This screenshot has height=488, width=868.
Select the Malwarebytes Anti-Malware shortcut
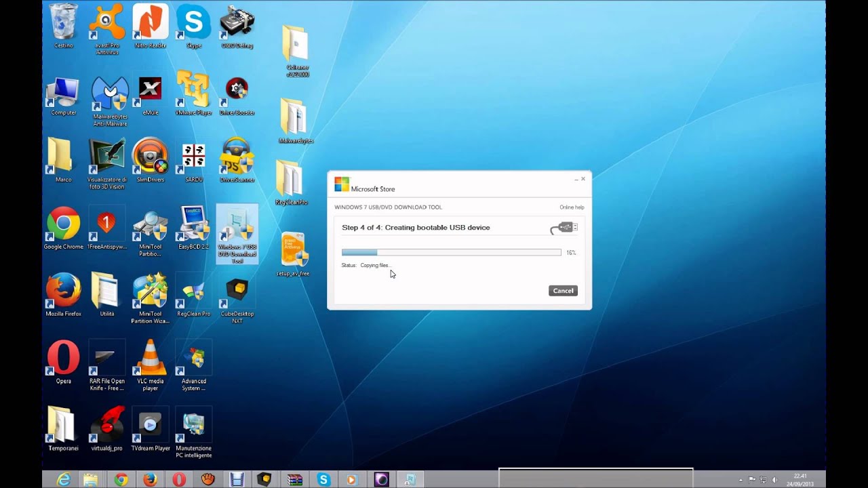(110, 101)
